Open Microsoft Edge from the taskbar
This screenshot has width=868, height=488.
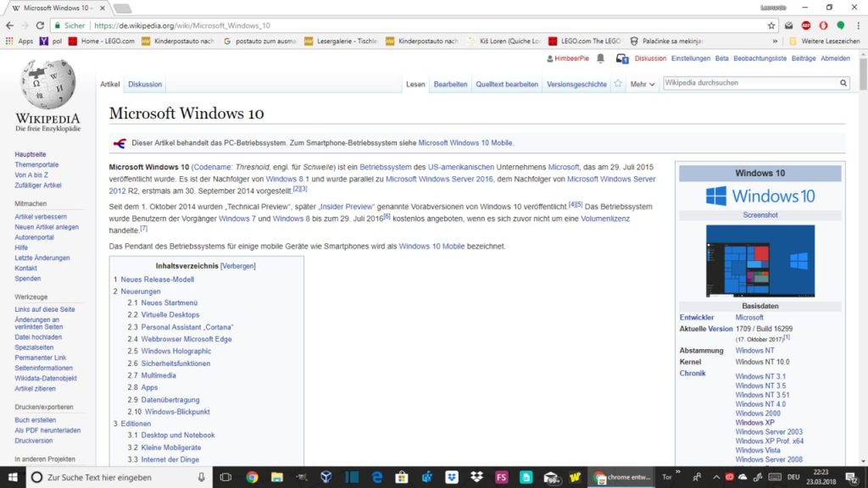tap(377, 477)
